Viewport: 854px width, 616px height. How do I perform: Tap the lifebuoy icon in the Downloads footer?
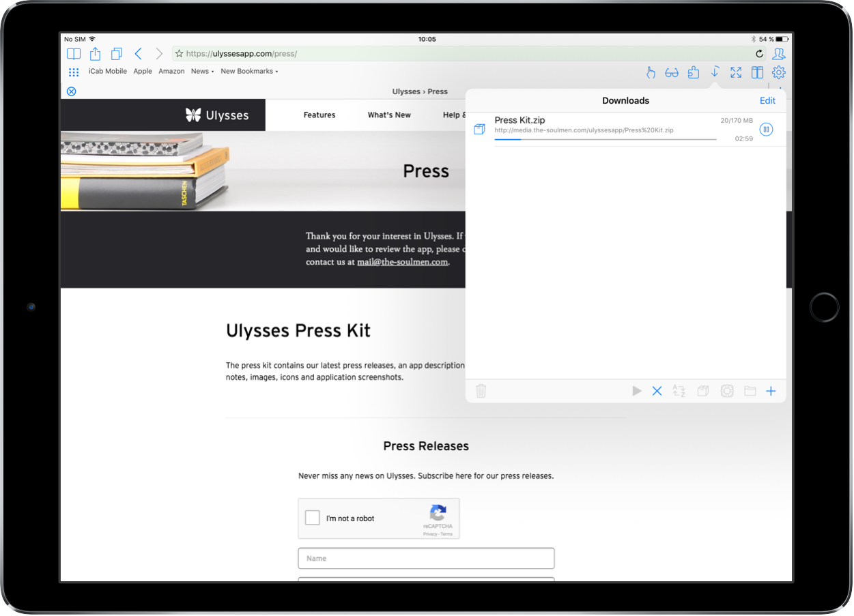[727, 391]
